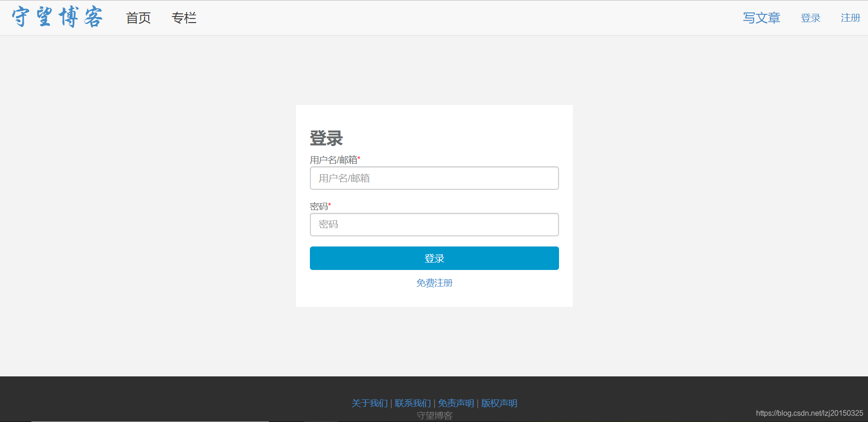Viewport: 868px width, 422px height.
Task: Submit the form with the blue 登录 button
Action: [434, 258]
